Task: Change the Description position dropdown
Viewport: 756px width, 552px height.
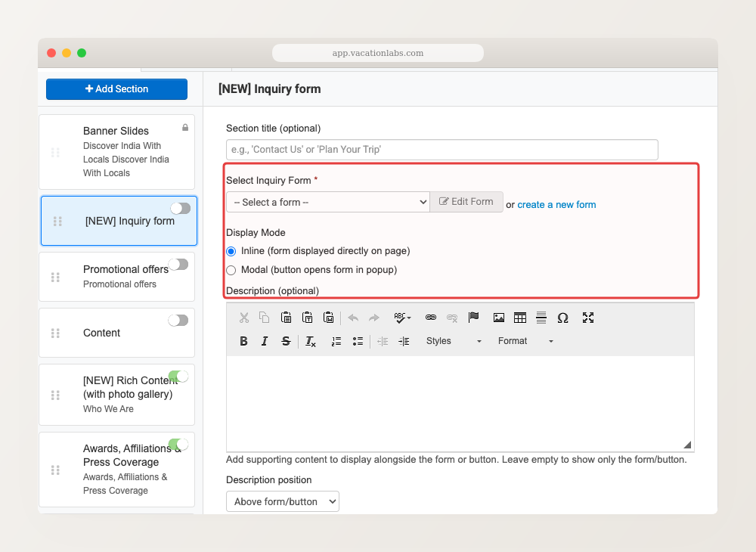Action: (282, 501)
